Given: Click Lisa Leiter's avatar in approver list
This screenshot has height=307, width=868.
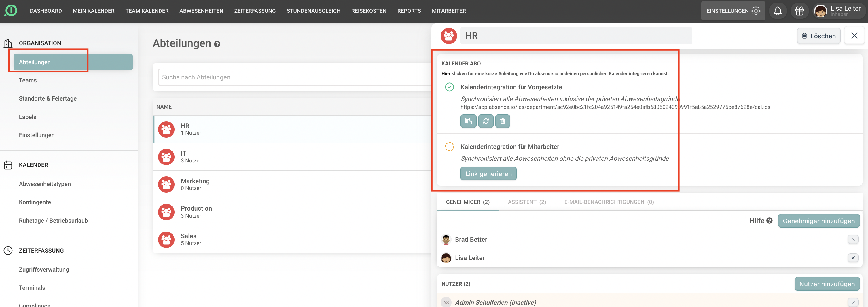Looking at the screenshot, I should pyautogui.click(x=446, y=258).
